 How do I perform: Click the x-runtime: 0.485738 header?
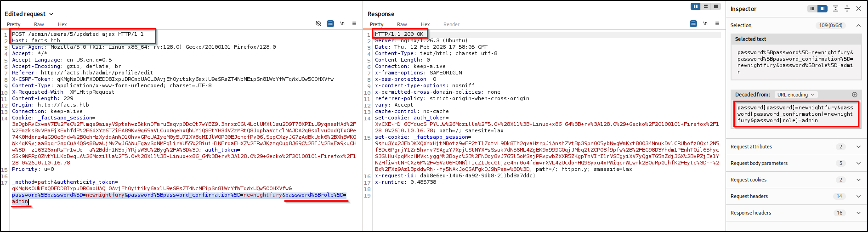(405, 182)
